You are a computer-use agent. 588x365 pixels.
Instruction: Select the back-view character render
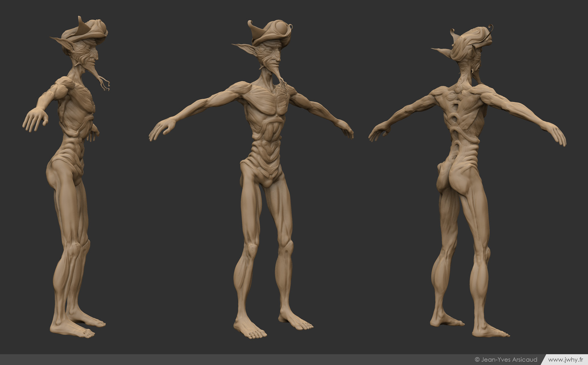click(467, 181)
